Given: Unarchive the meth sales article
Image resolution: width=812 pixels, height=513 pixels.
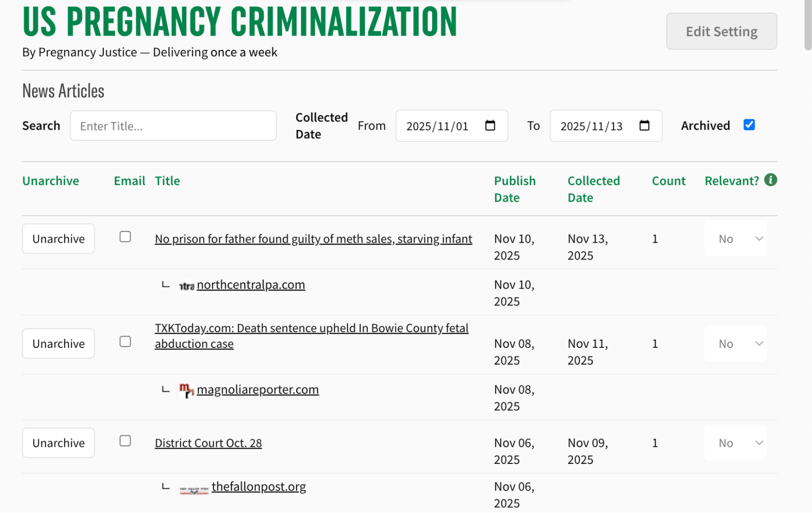Looking at the screenshot, I should [58, 239].
